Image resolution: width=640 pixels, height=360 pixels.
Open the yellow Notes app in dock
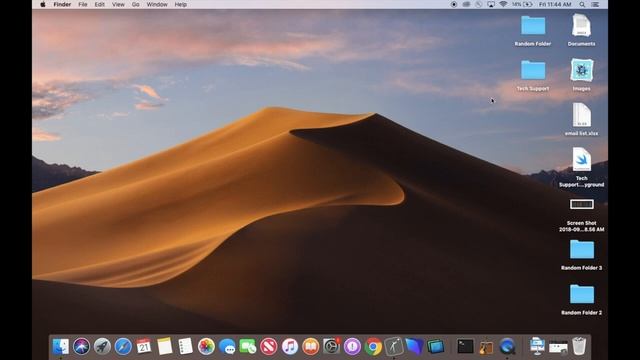(164, 347)
